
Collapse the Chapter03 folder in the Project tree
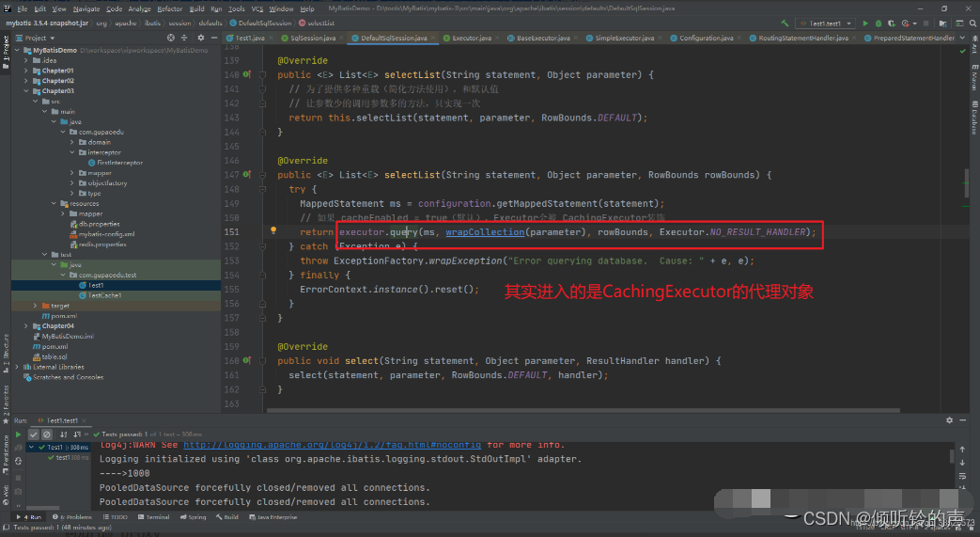tap(26, 90)
